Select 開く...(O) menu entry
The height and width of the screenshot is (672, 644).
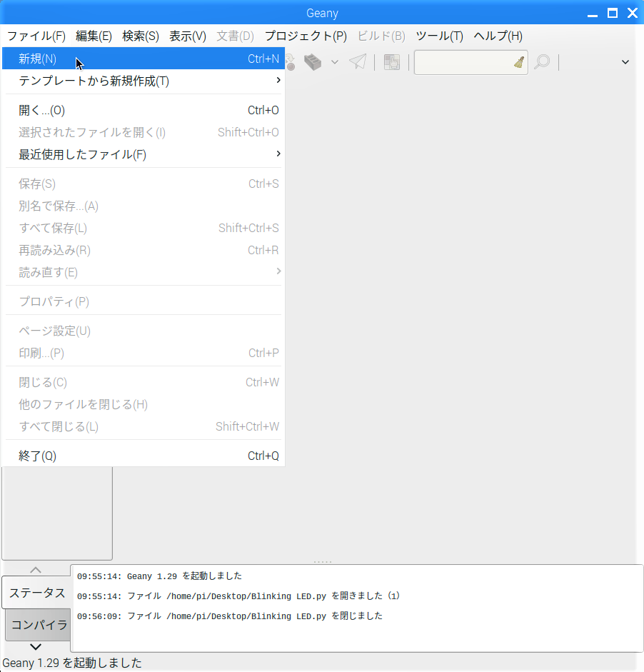144,110
